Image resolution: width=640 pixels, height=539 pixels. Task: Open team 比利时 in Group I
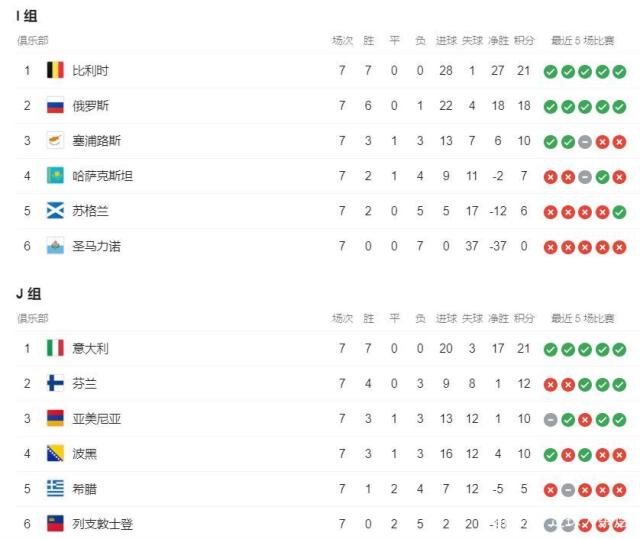tap(90, 71)
